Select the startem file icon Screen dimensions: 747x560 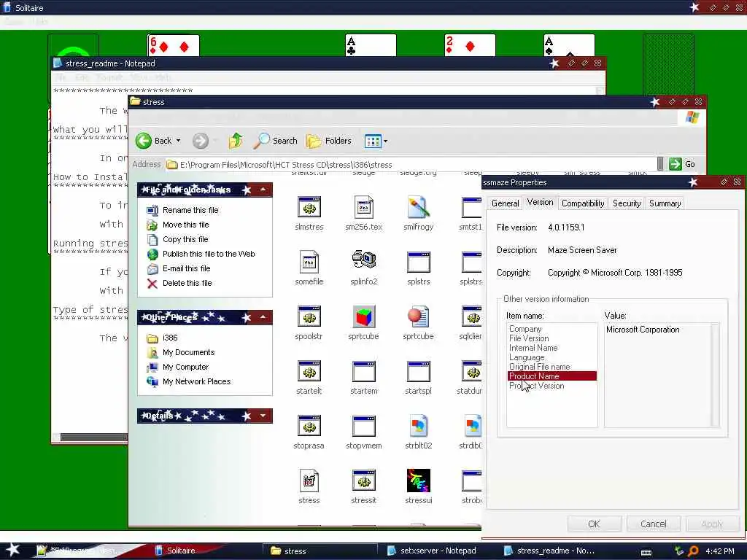pos(363,371)
